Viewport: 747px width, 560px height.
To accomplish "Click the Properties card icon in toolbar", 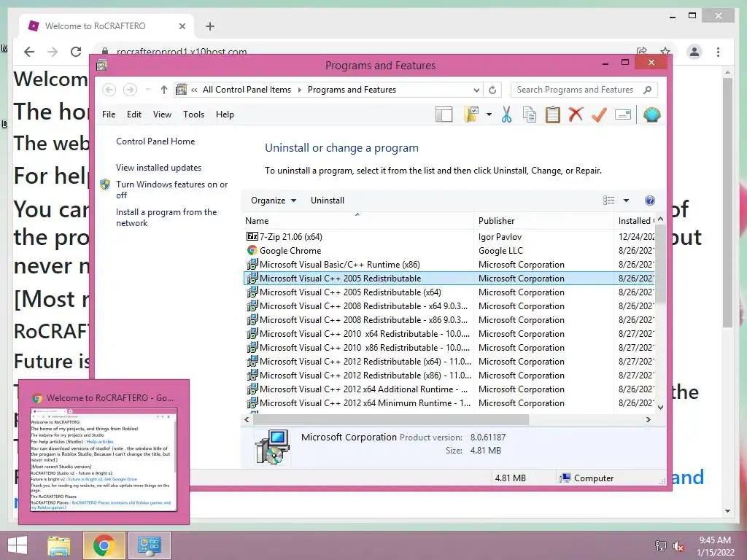I will tap(623, 114).
